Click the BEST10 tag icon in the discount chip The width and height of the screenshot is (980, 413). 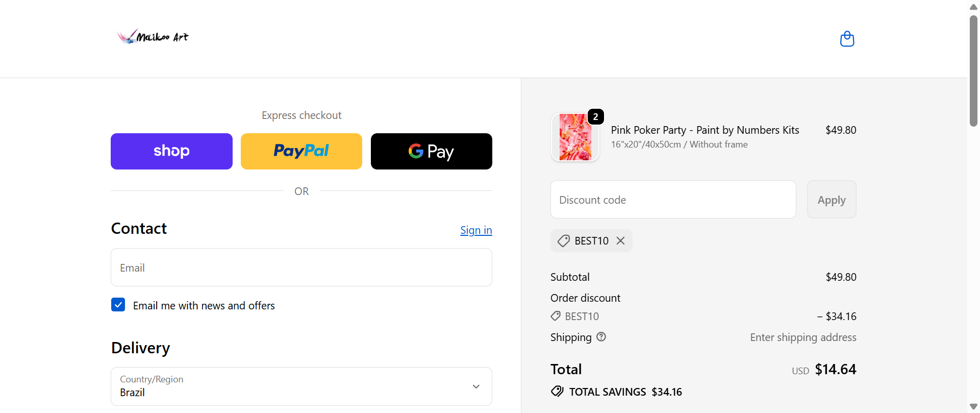(x=564, y=241)
